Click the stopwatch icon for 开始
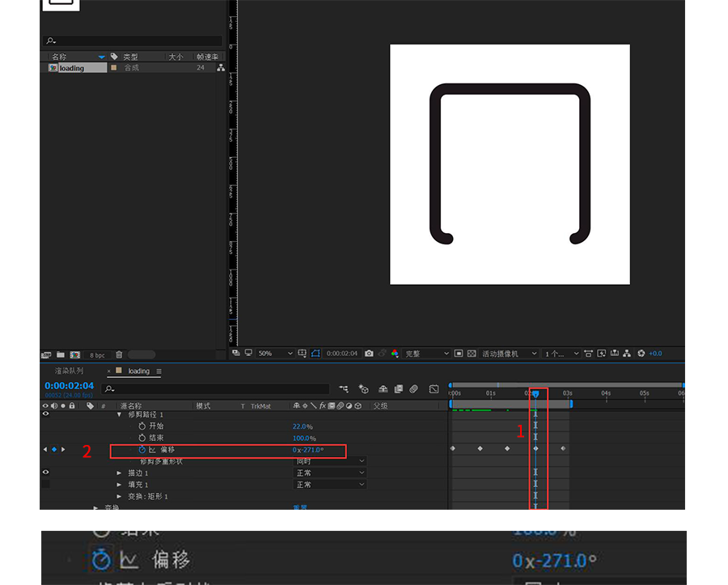Image resolution: width=728 pixels, height=585 pixels. (142, 426)
